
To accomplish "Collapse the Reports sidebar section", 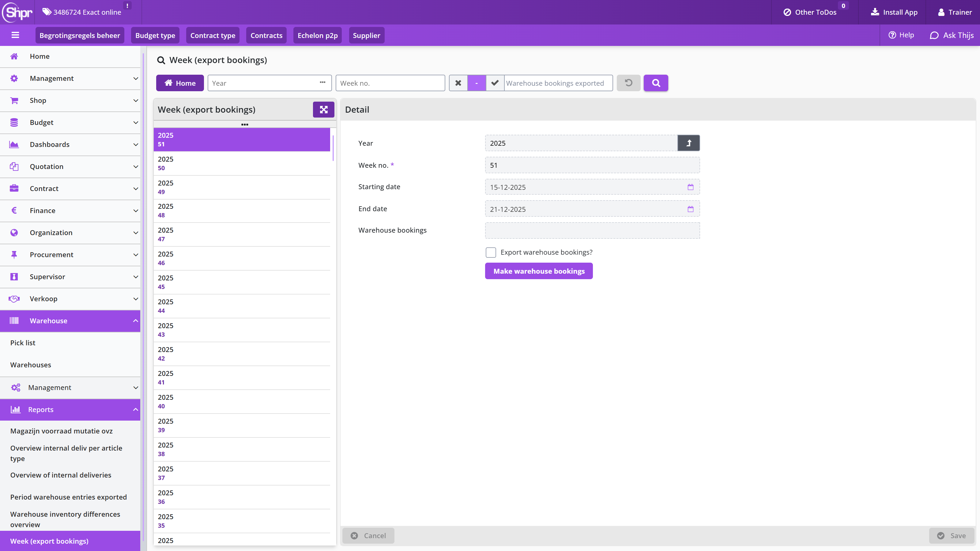I will 70,410.
